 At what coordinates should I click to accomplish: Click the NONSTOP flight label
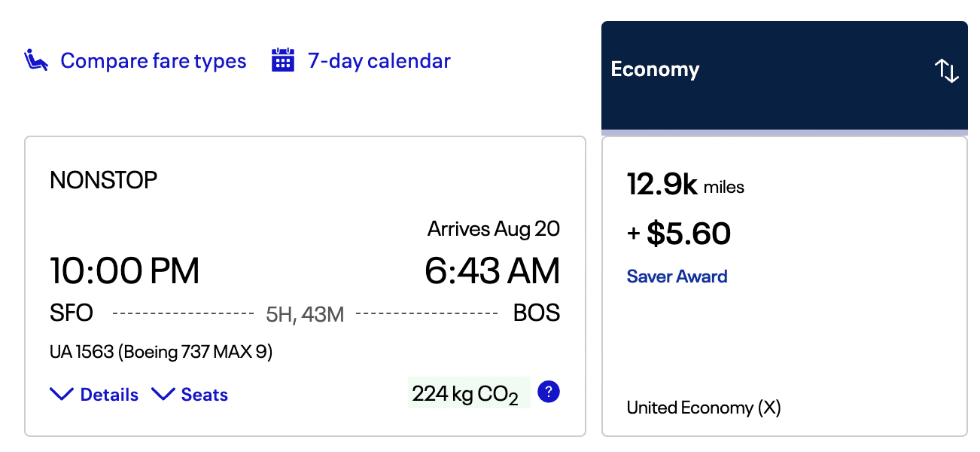[x=104, y=180]
